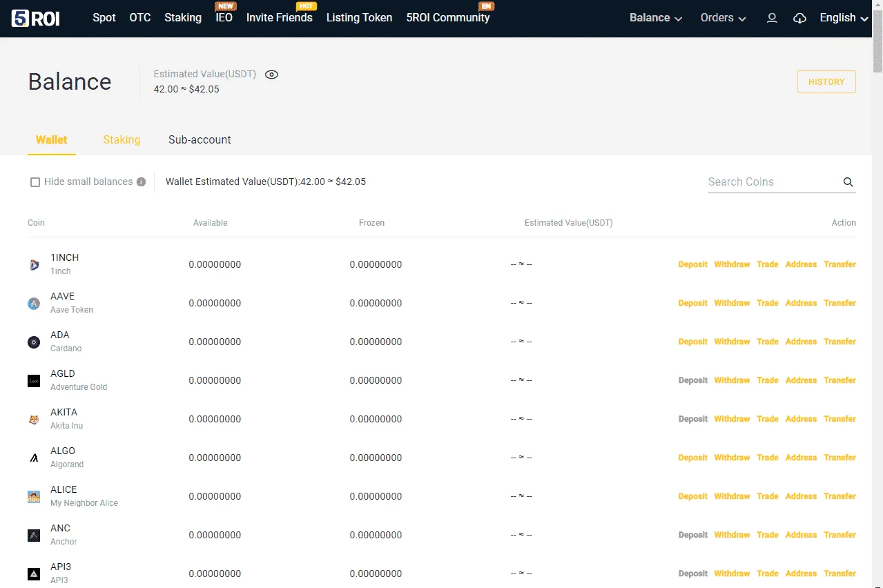This screenshot has height=588, width=883.
Task: Click the cloud download icon
Action: (x=799, y=18)
